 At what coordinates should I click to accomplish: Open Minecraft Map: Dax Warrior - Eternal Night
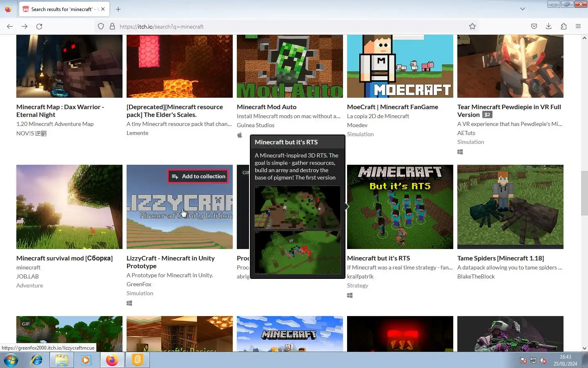(60, 111)
